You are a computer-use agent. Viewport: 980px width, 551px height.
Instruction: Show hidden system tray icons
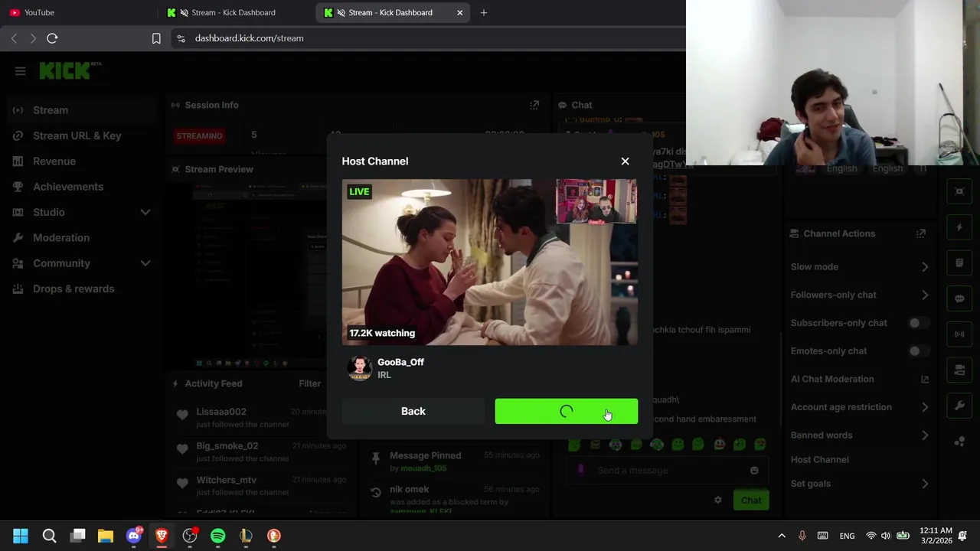point(782,536)
